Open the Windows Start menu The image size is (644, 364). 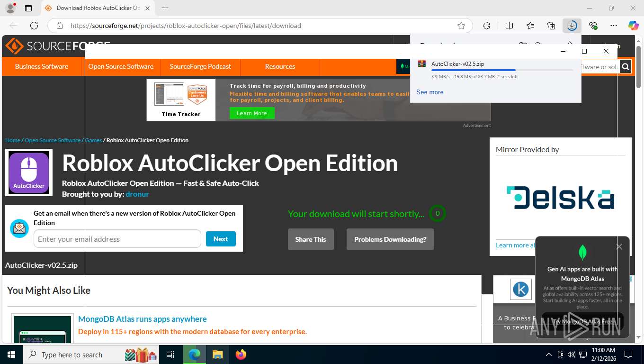point(11,355)
